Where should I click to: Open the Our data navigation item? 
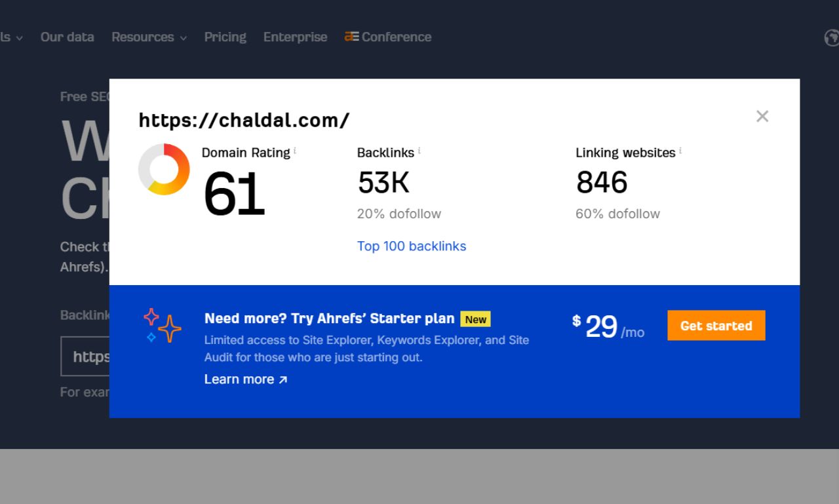[67, 37]
